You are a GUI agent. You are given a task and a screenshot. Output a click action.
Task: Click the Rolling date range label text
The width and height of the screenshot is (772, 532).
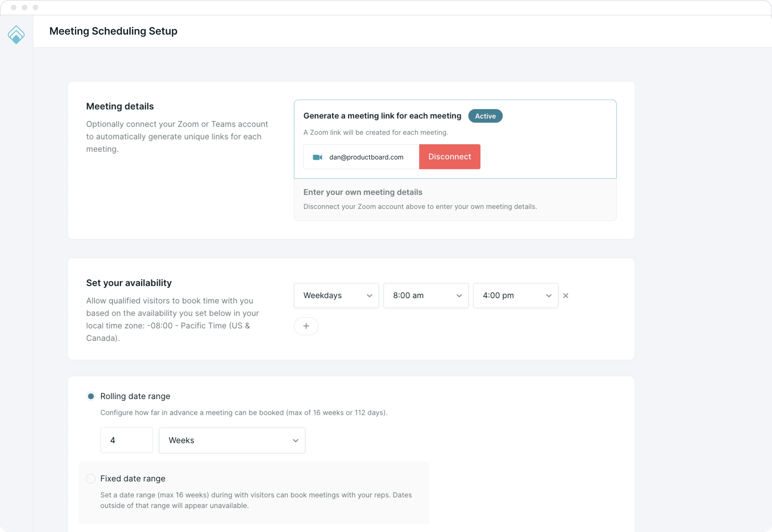[x=135, y=396]
